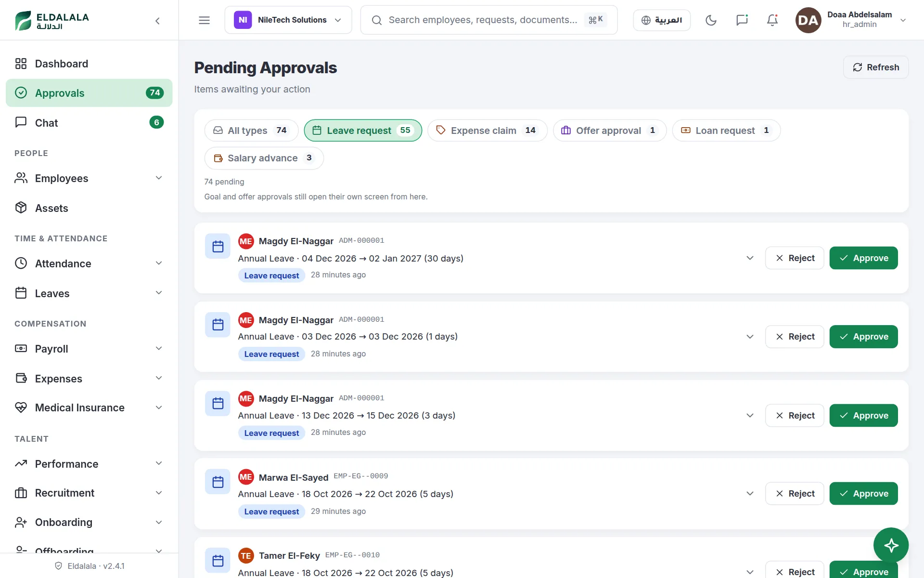
Task: Collapse the sidebar with the left chevron
Action: [157, 21]
